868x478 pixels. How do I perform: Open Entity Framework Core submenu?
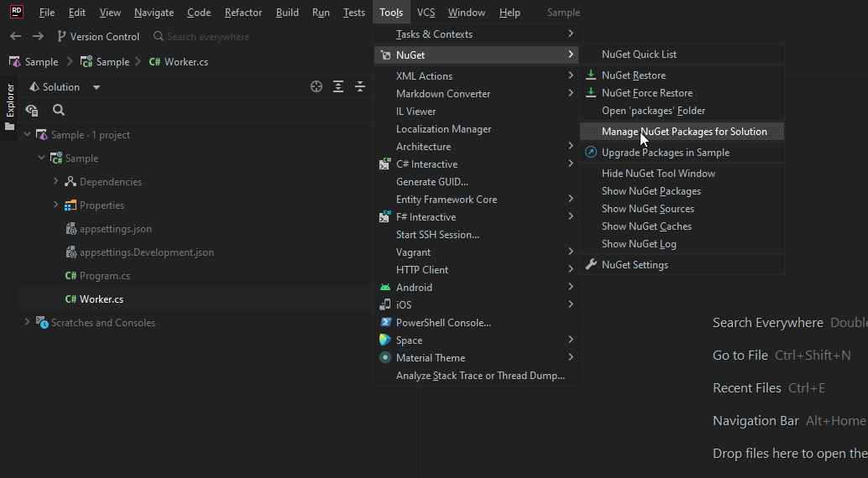(x=478, y=200)
